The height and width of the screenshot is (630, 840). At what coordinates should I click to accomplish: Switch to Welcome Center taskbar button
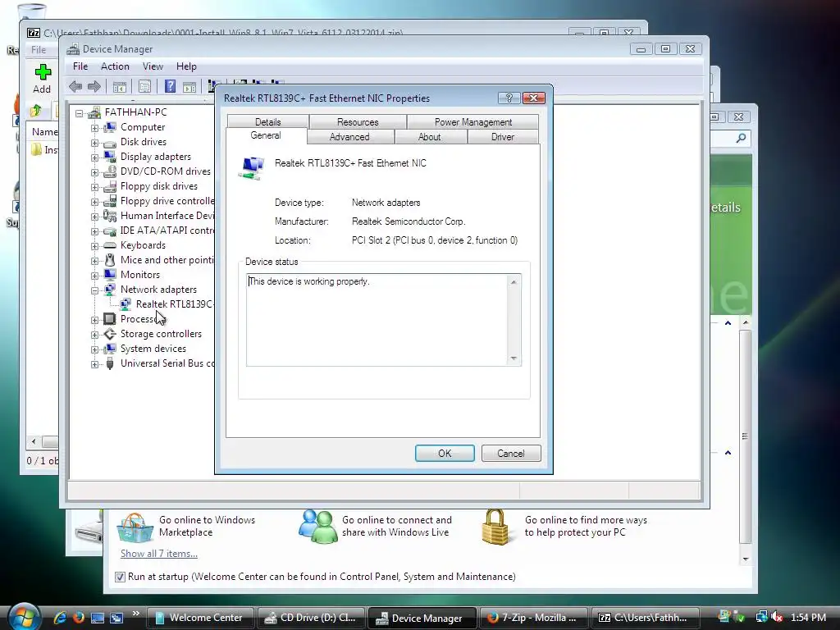(x=200, y=618)
